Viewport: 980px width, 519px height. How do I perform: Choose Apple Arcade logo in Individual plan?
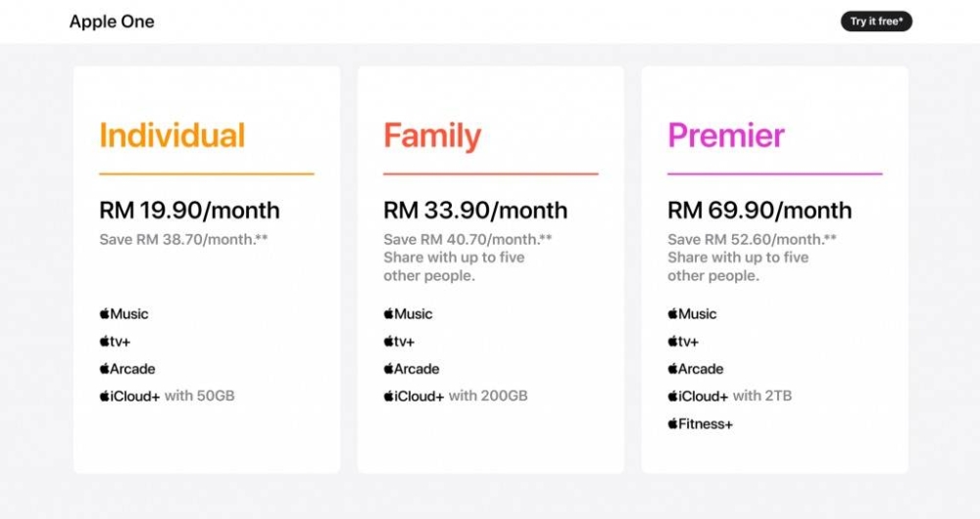point(127,368)
